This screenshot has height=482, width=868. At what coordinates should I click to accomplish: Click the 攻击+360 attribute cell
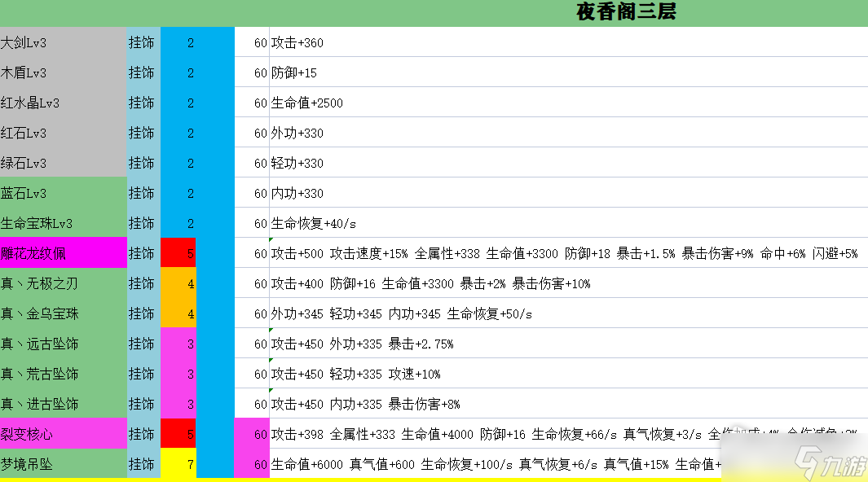[569, 42]
